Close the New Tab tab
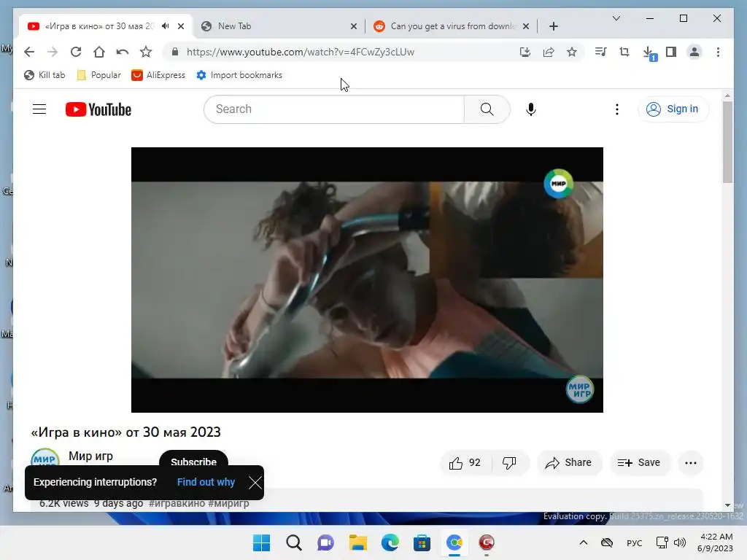 pos(354,26)
